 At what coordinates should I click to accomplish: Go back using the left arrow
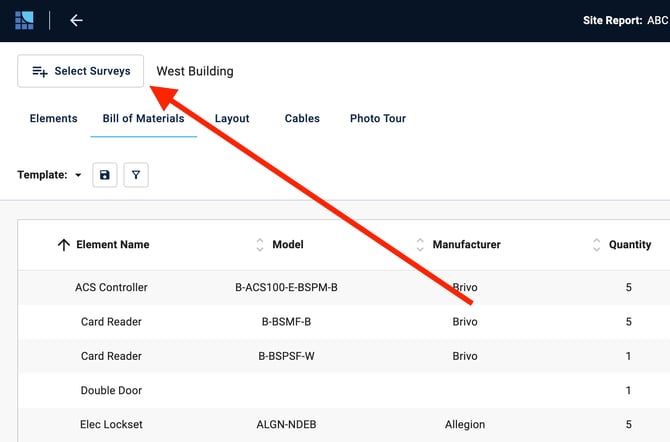(x=76, y=20)
